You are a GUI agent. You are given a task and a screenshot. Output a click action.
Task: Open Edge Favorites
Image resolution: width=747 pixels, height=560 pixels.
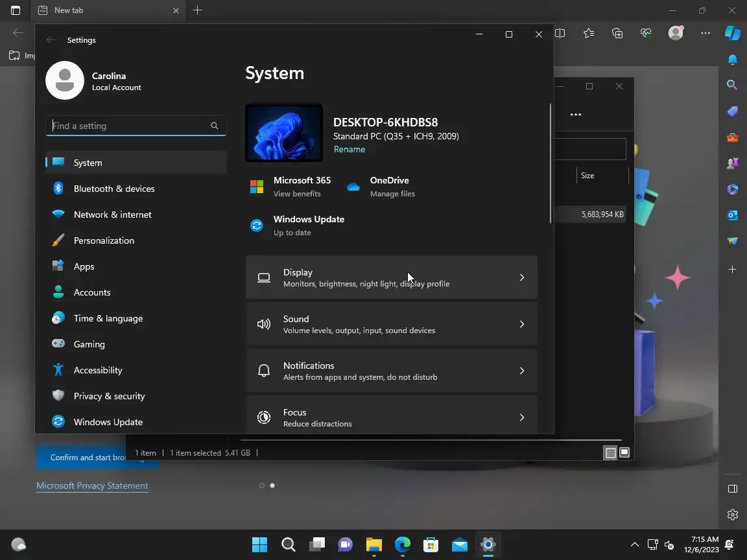589,33
